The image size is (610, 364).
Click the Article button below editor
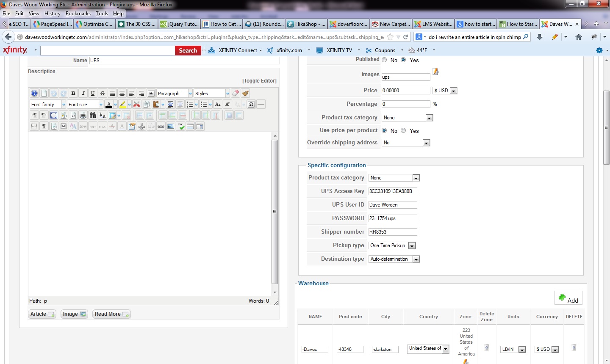42,314
